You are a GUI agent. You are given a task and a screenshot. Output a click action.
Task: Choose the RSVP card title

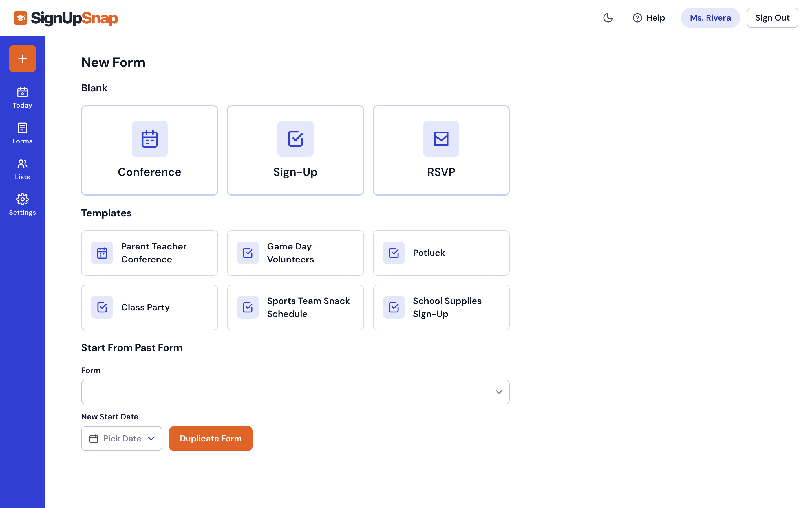click(441, 172)
